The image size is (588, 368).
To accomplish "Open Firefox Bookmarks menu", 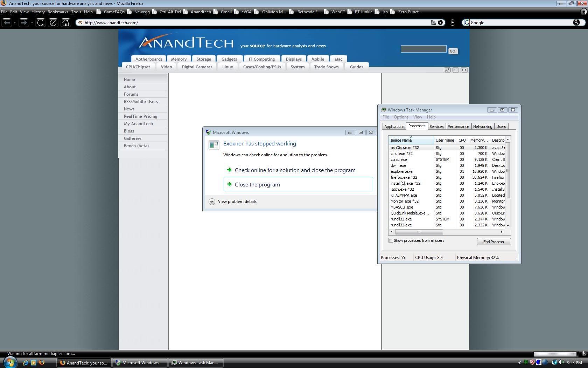I will coord(58,12).
